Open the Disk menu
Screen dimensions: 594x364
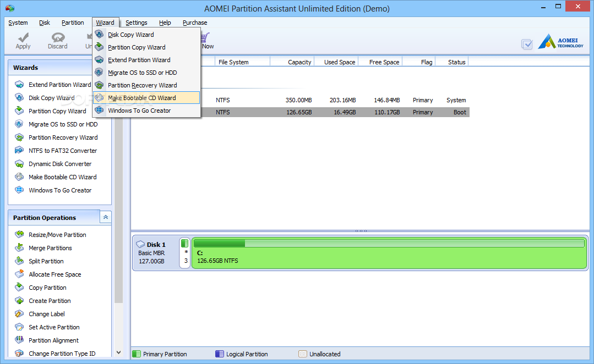pyautogui.click(x=45, y=23)
